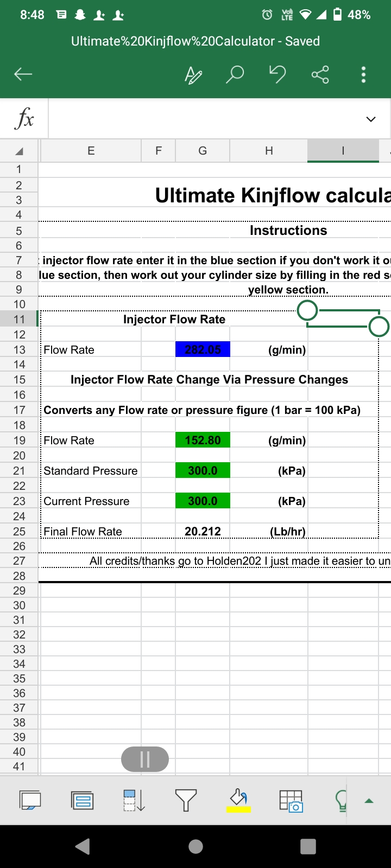Viewport: 391px width, 868px height.
Task: Tap the sheet tab handle pill
Action: coord(145,759)
